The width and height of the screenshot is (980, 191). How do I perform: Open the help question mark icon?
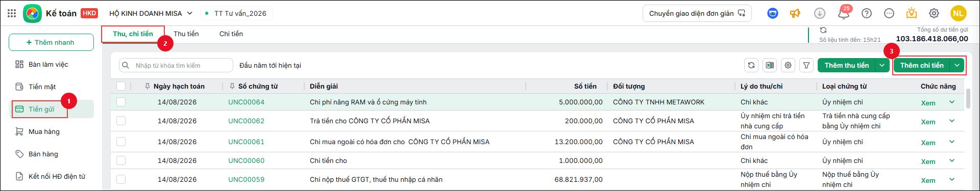[x=867, y=13]
